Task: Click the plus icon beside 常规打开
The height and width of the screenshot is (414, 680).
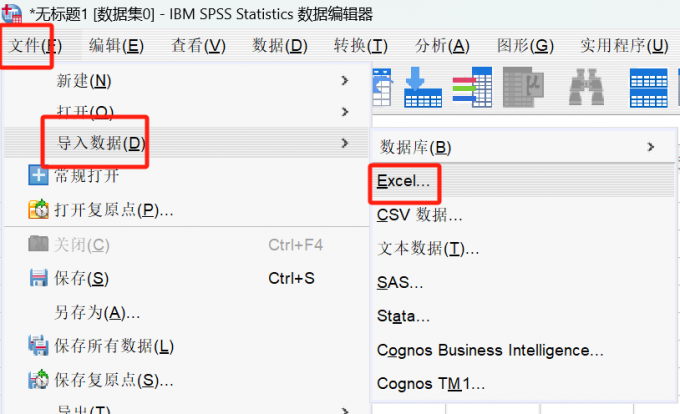Action: coord(38,176)
